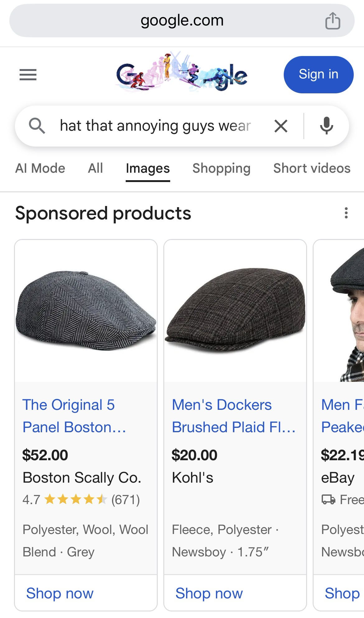The image size is (364, 618).
Task: Clear the search query with X
Action: pos(281,126)
